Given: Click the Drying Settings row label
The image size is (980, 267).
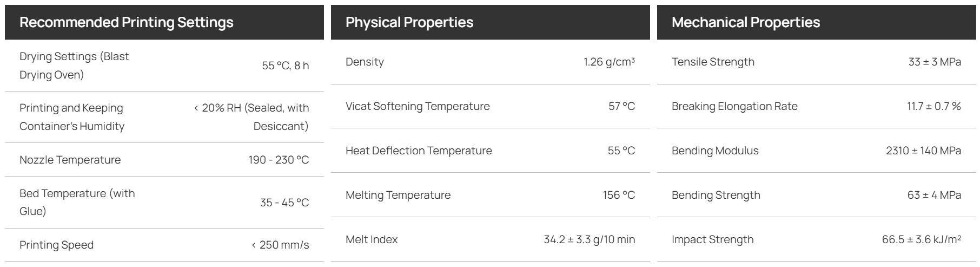Looking at the screenshot, I should pos(74,66).
